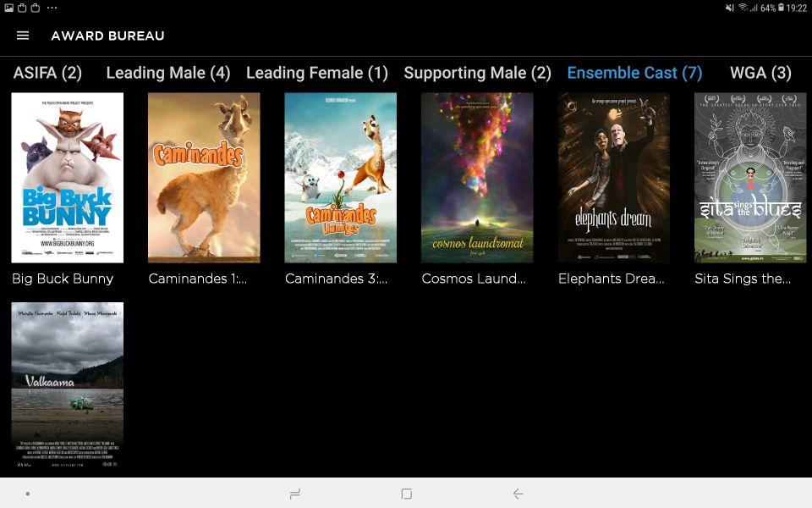Open the recent apps navigation icon
The height and width of the screenshot is (508, 812).
coord(294,494)
